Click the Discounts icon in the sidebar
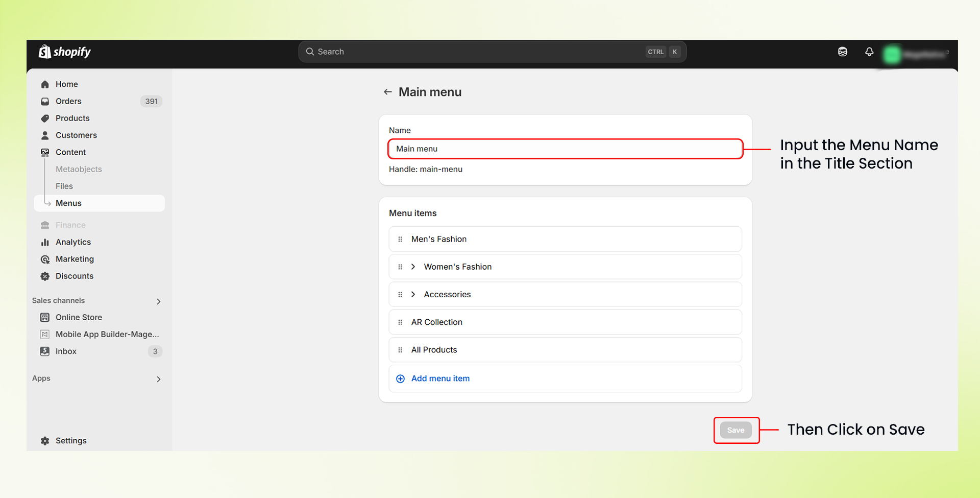Image resolution: width=980 pixels, height=498 pixels. (45, 276)
